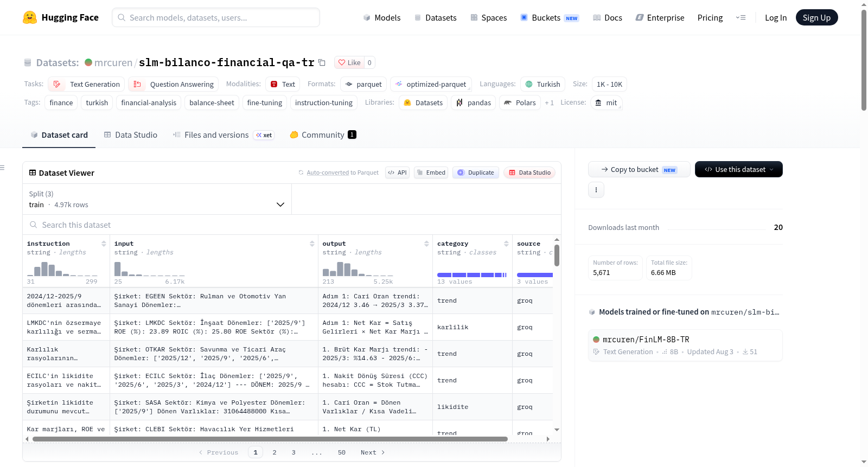Open Enterprise in the top navigation

click(660, 17)
